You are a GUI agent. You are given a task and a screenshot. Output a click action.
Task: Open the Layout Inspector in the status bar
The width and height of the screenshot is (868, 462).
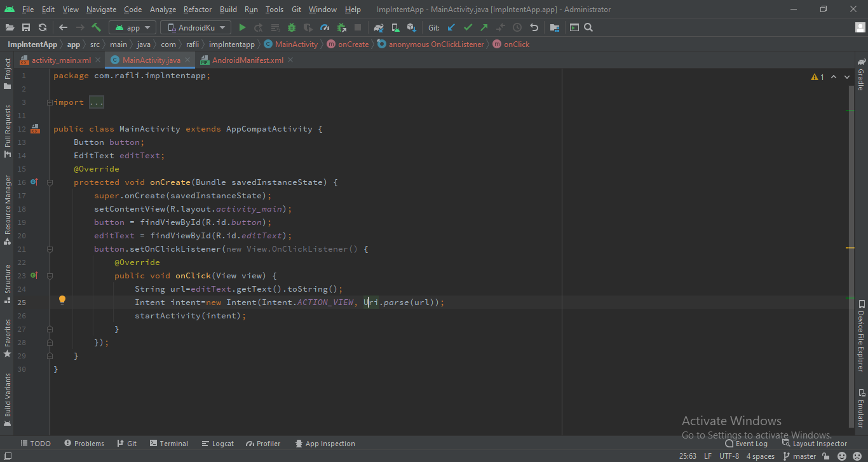point(819,443)
